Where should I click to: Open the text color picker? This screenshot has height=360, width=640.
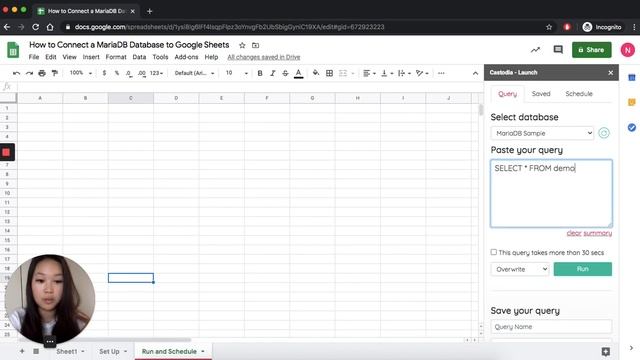coord(298,73)
